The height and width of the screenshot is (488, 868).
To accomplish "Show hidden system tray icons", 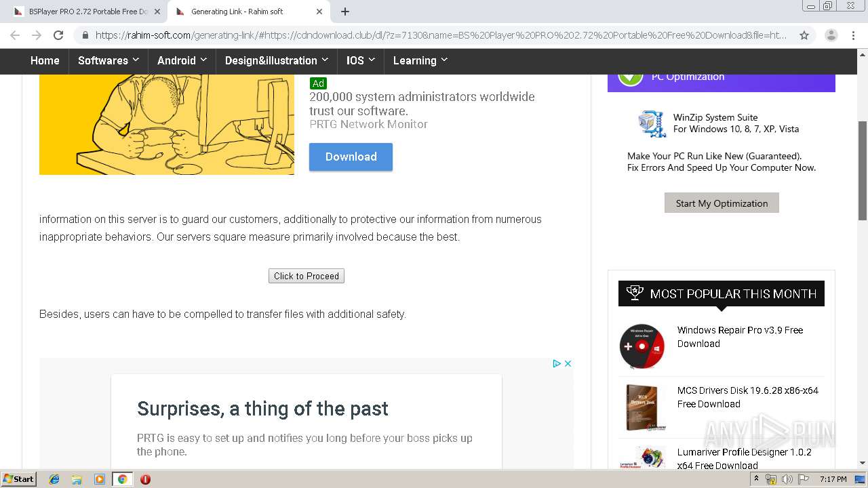I will (756, 479).
